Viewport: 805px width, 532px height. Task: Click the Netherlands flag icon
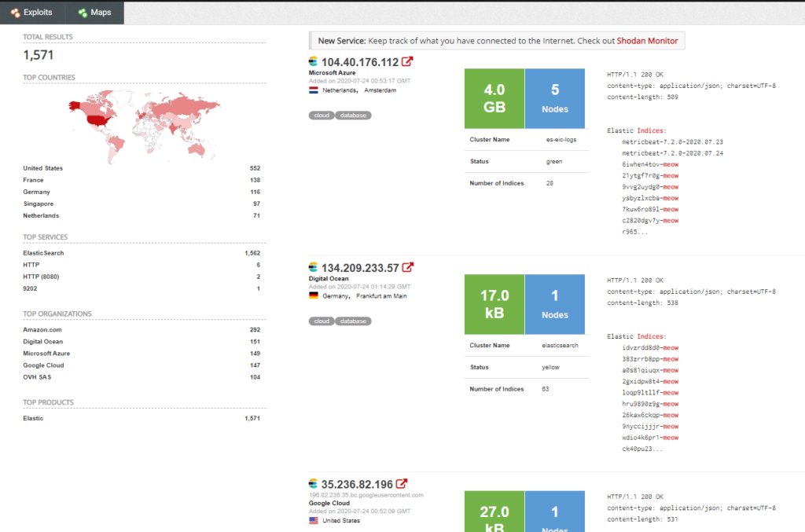point(314,90)
